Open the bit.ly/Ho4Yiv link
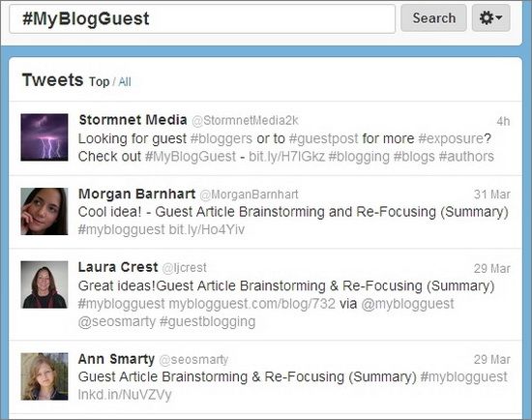The image size is (532, 420). tap(207, 230)
